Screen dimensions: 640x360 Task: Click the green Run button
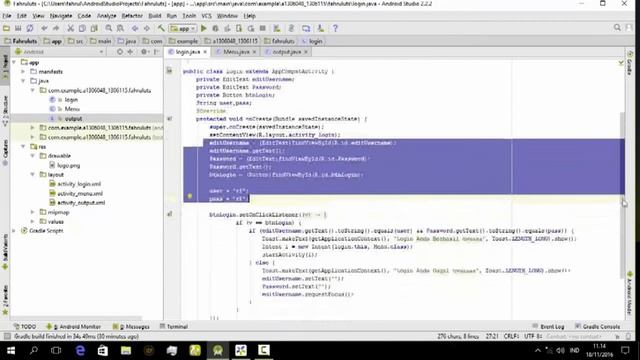[x=204, y=28]
